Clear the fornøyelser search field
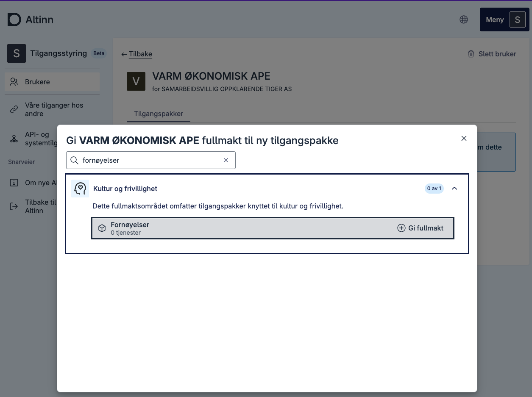 tap(226, 160)
